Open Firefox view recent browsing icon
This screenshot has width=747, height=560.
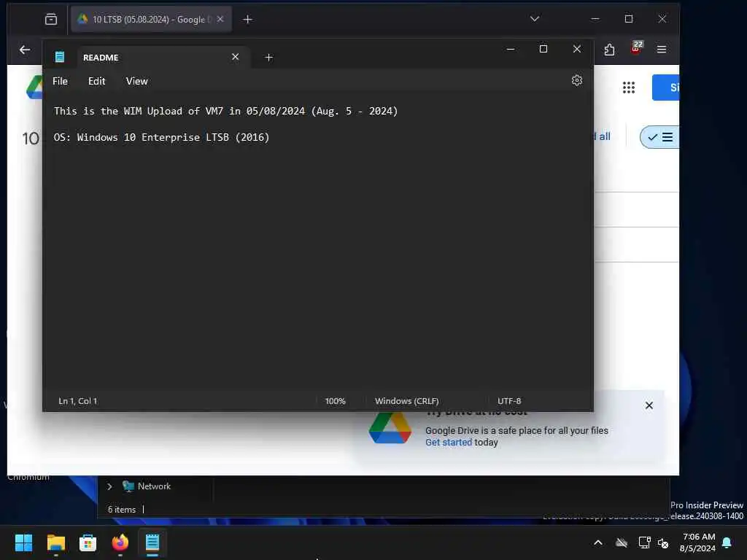tap(51, 19)
